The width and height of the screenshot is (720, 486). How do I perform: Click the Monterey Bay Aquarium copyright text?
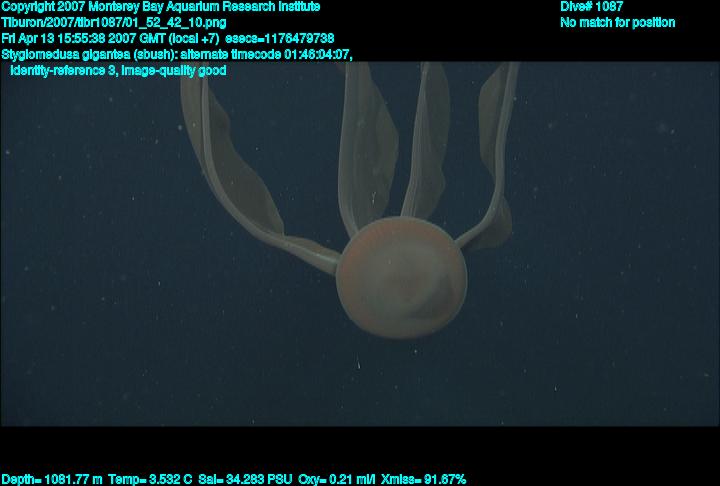pyautogui.click(x=160, y=7)
